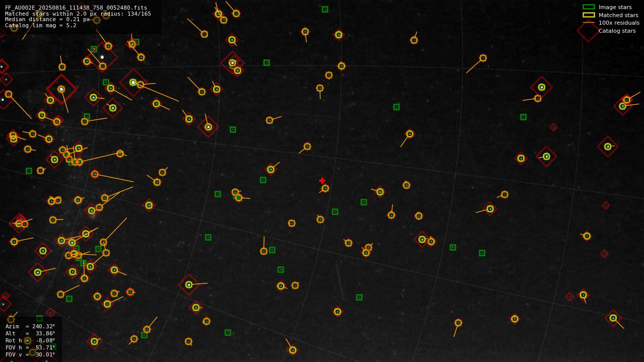Image resolution: width=644 pixels, height=362 pixels.
Task: Click the 'FOV v = 30.01°' readout
Action: tap(30, 354)
